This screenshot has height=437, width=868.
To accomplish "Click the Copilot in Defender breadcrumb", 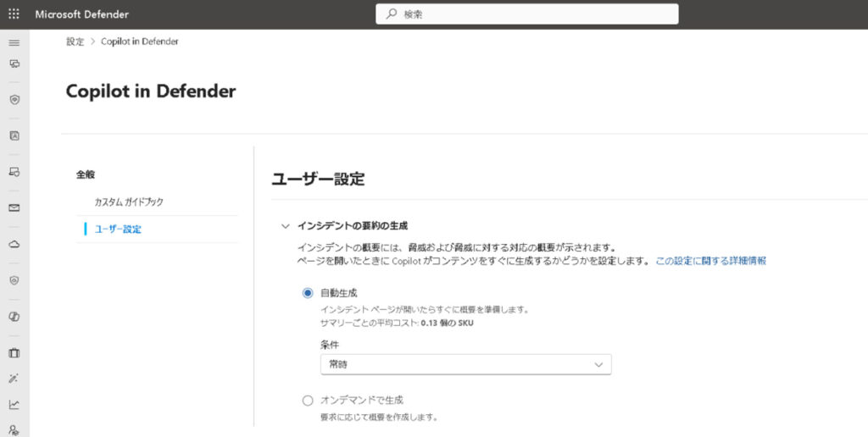I will pos(139,41).
